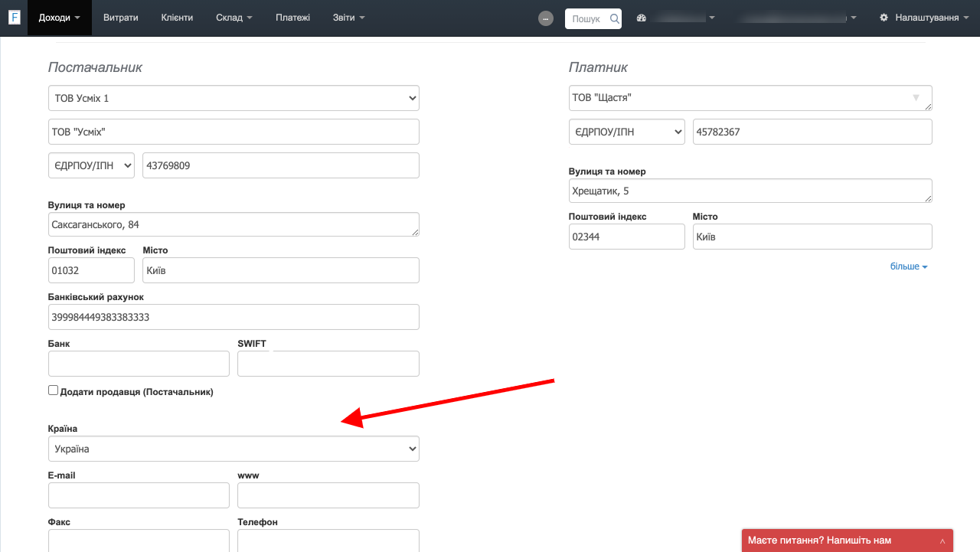The image size is (980, 552).
Task: Click the Банківський рахунок input field
Action: pos(234,317)
